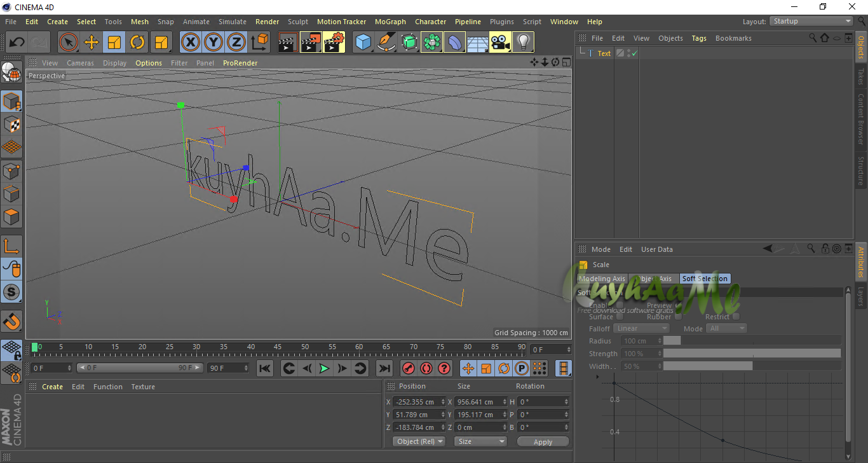
Task: Click the green Array modeling icon
Action: 432,43
